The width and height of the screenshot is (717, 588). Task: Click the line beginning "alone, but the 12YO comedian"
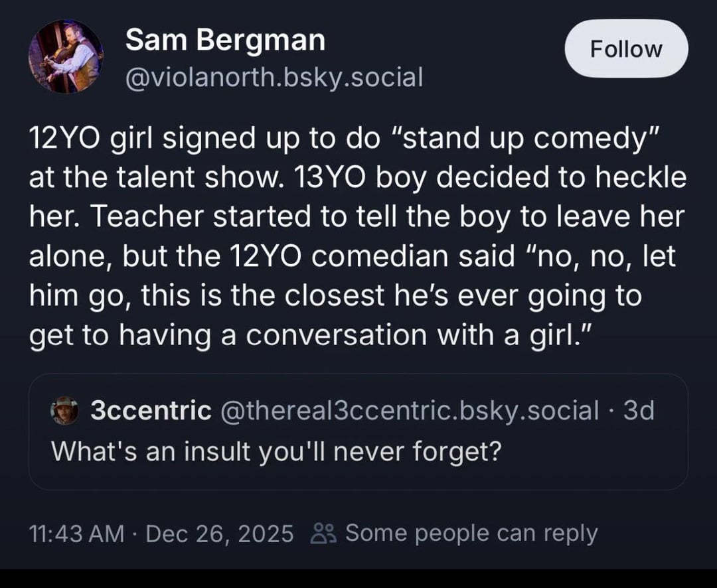[x=352, y=257]
